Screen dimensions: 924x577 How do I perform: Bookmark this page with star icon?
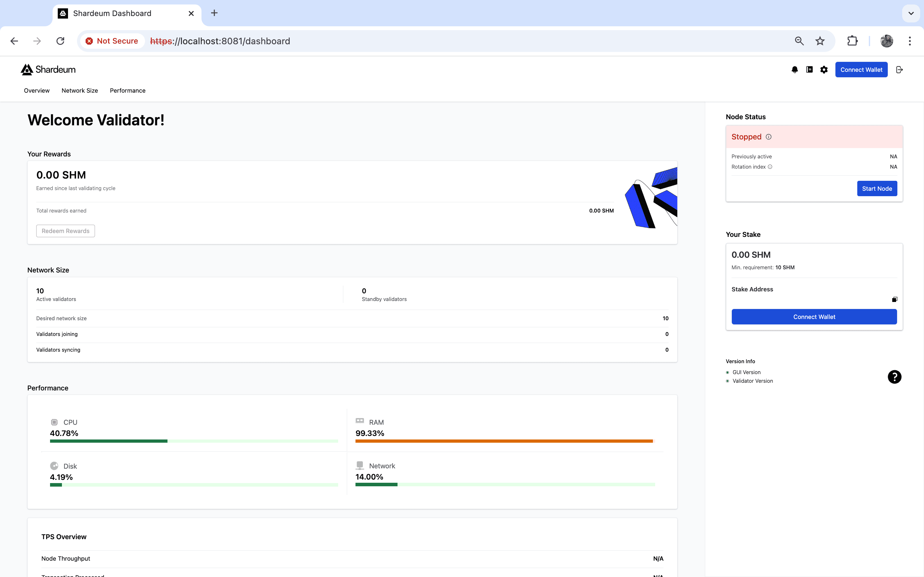tap(820, 41)
